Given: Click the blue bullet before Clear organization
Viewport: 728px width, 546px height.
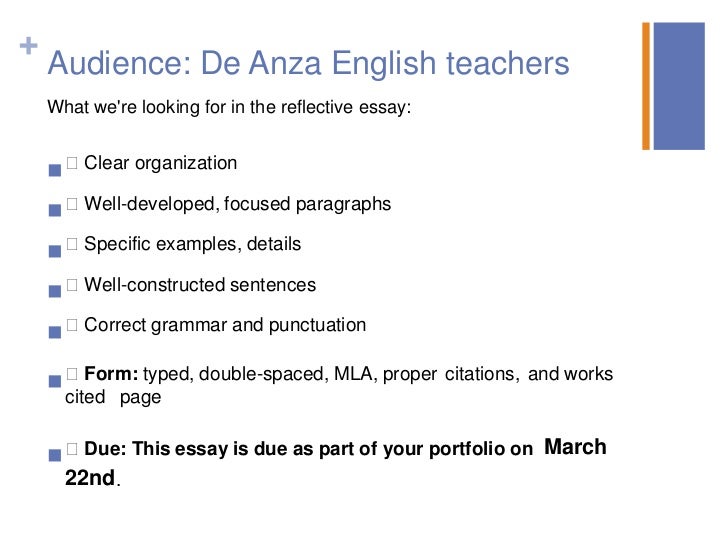Looking at the screenshot, I should [53, 171].
